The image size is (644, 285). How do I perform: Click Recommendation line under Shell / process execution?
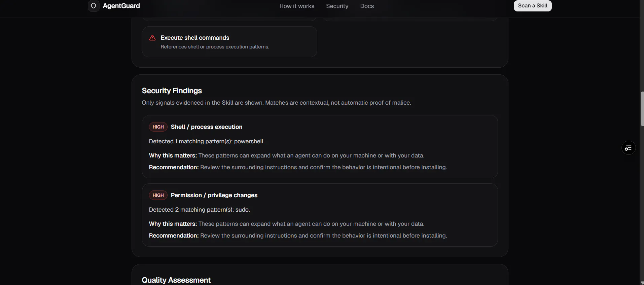298,167
